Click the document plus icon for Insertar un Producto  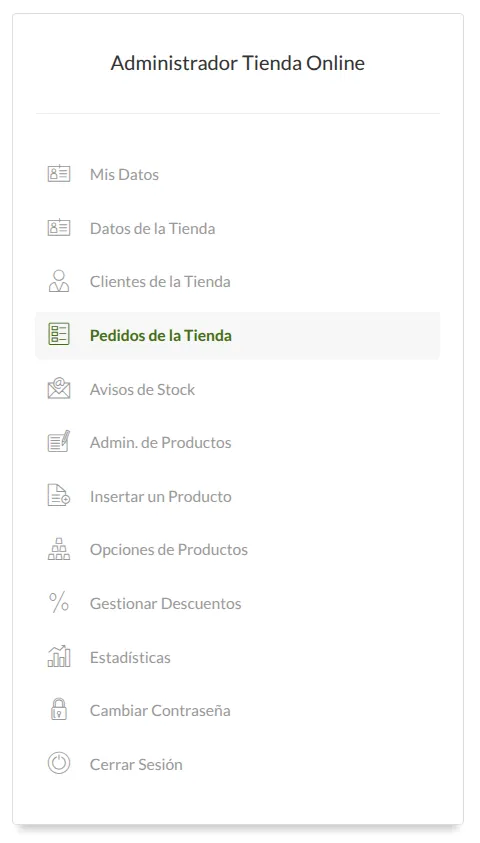tap(59, 495)
